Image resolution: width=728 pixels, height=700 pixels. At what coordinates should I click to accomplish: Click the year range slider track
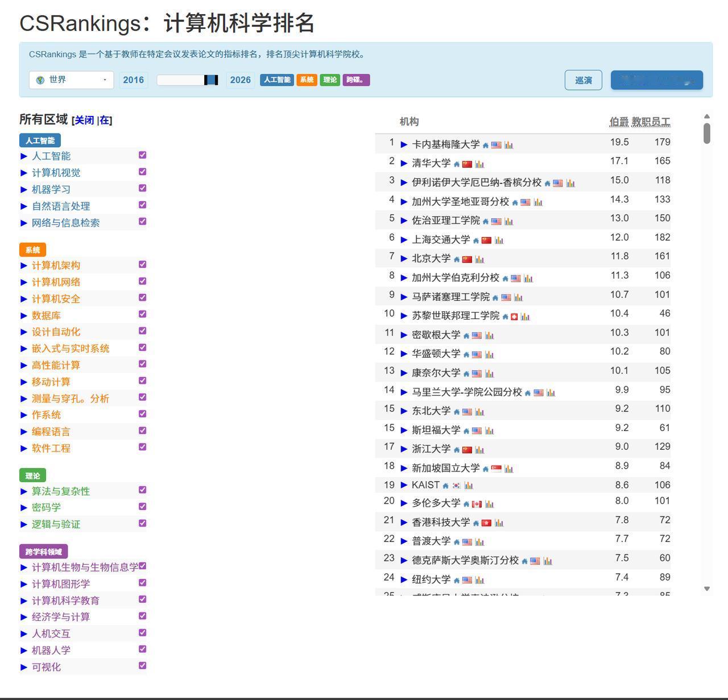pyautogui.click(x=188, y=80)
